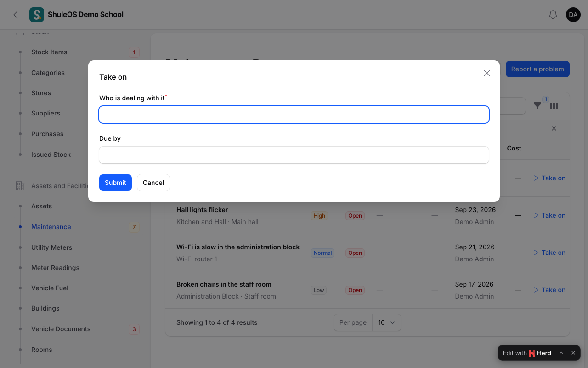Remove the active filter with X icon
Image resolution: width=588 pixels, height=368 pixels.
tap(554, 128)
